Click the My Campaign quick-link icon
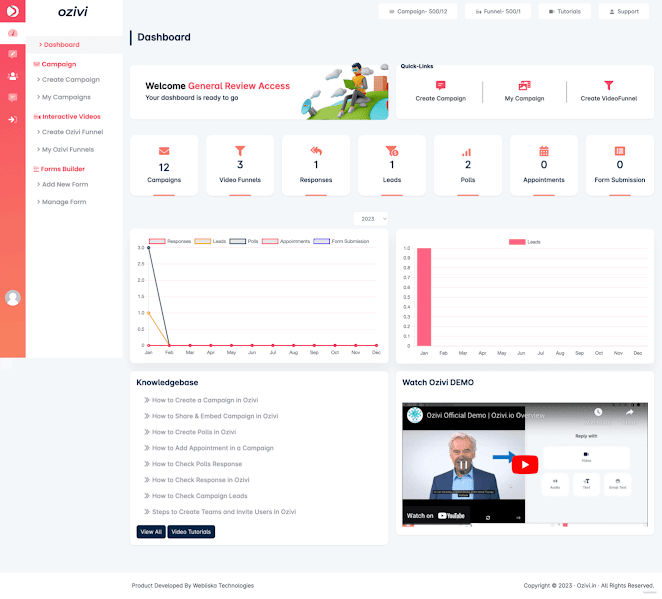 coord(524,85)
